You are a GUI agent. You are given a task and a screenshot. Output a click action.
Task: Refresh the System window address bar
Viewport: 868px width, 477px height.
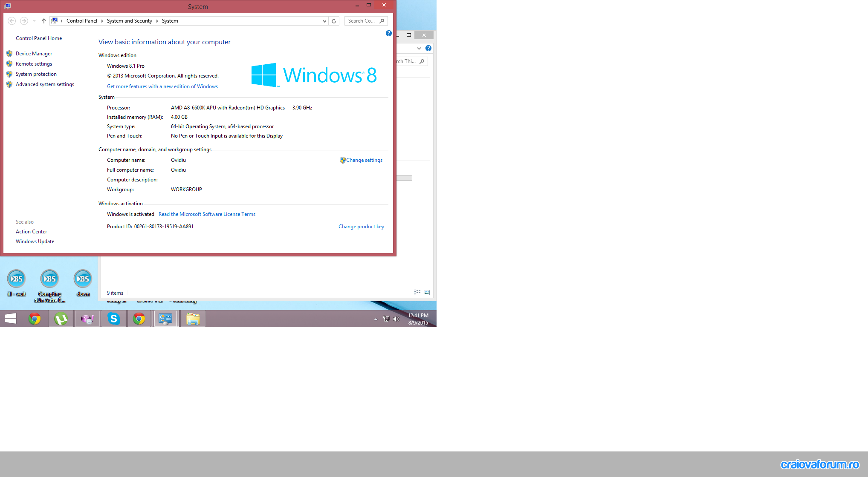coord(334,21)
